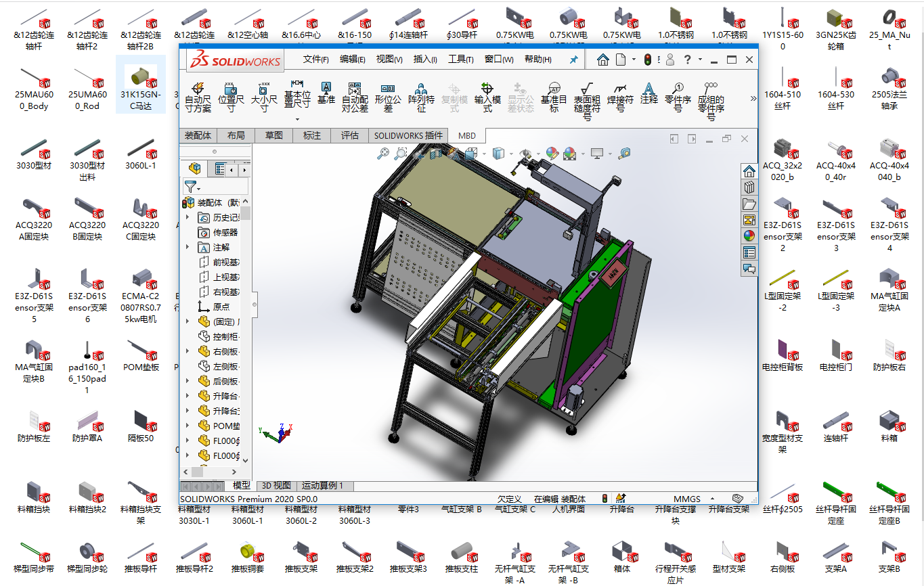924x586 pixels.
Task: Select the Datum Target (基准目标) tool
Action: click(x=554, y=97)
